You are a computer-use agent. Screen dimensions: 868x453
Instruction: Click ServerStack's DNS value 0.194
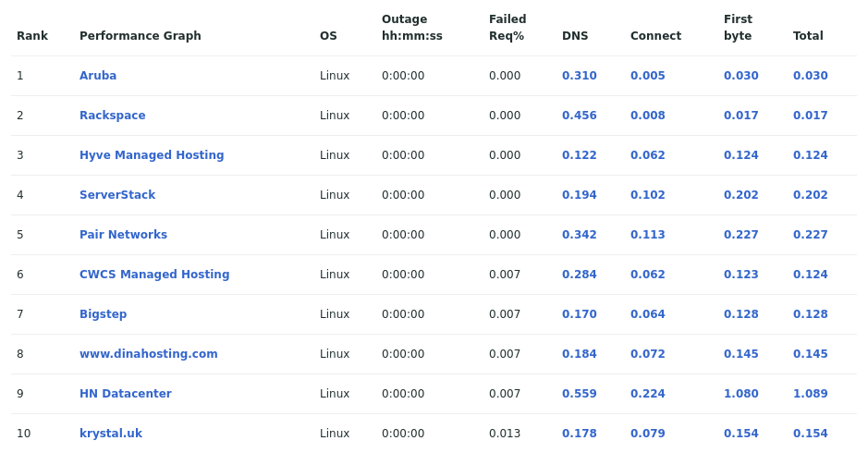click(579, 195)
